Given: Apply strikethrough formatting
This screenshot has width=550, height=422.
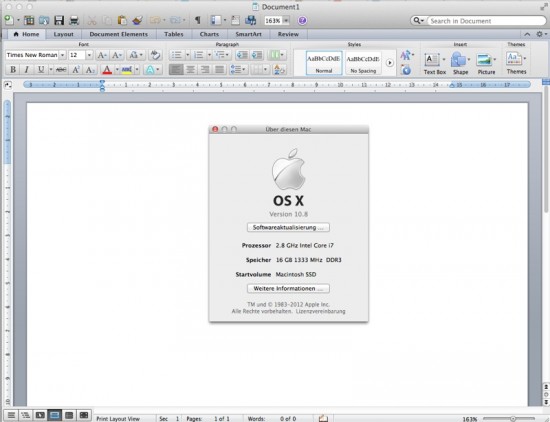Looking at the screenshot, I should [61, 69].
